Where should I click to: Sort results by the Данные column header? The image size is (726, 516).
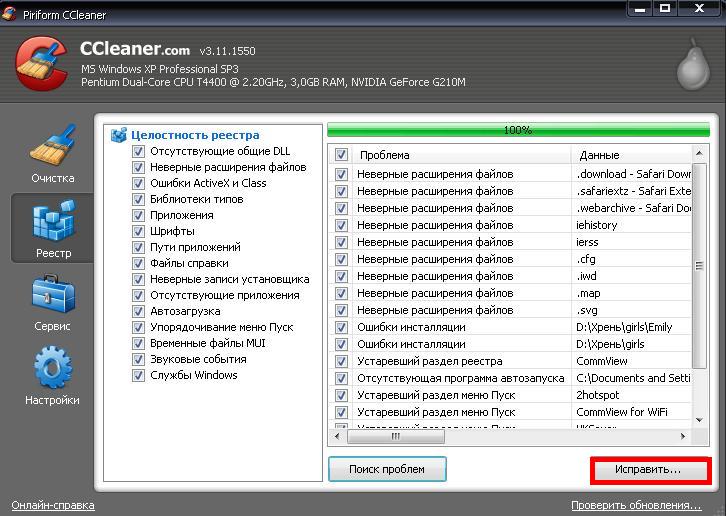tap(632, 155)
